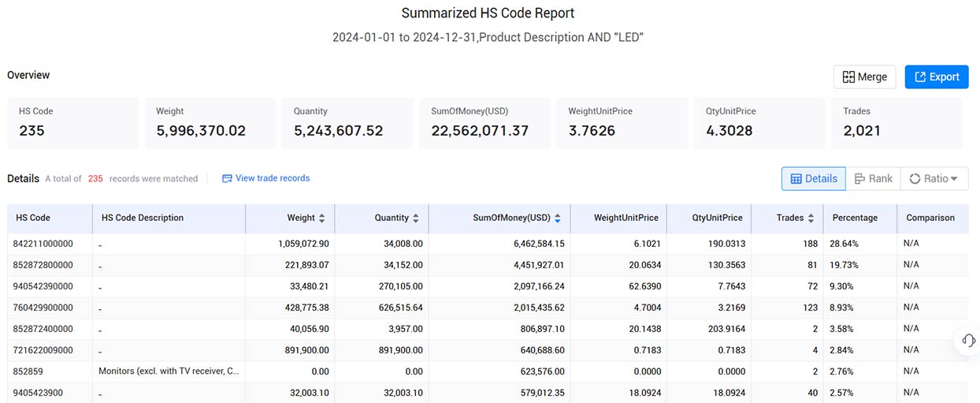Select HS Code 842211000000 row
The height and width of the screenshot is (403, 980).
(488, 244)
